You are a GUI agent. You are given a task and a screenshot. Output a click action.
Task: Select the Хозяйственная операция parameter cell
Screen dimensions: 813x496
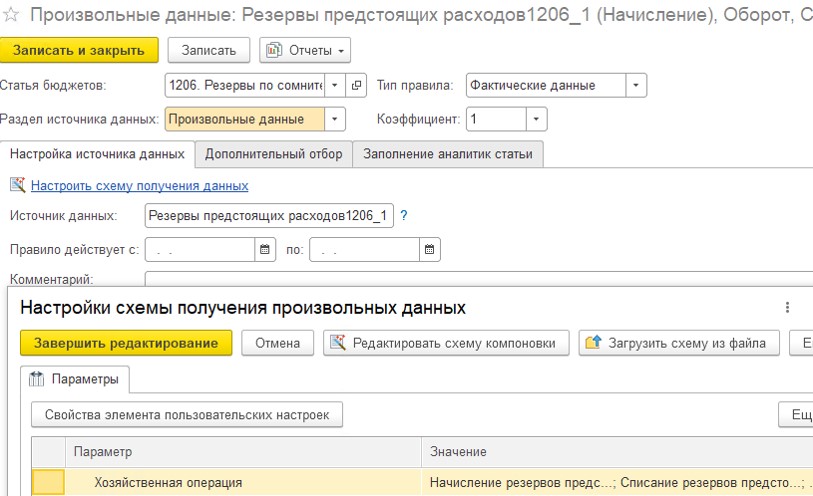(x=243, y=483)
